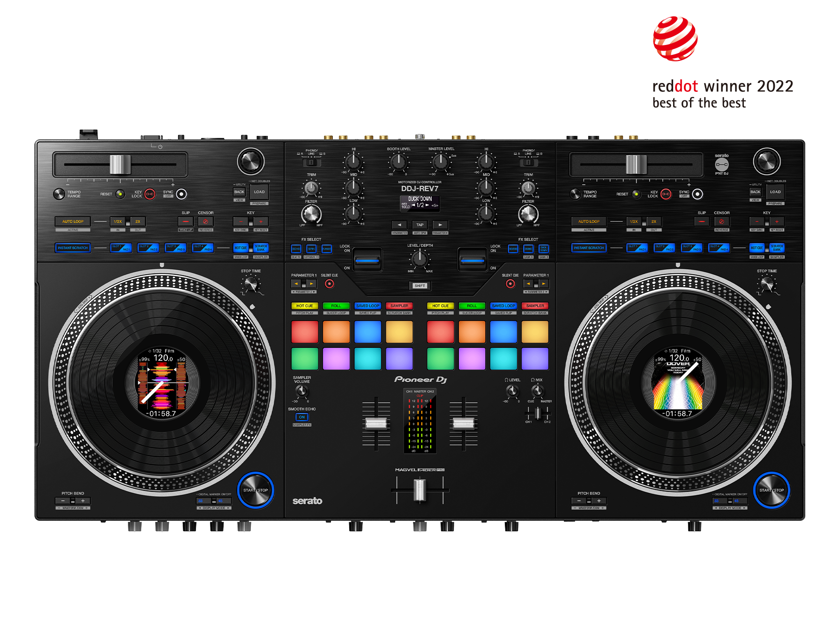Click the Magvel crossfader handle
The width and height of the screenshot is (840, 617).
[x=420, y=490]
